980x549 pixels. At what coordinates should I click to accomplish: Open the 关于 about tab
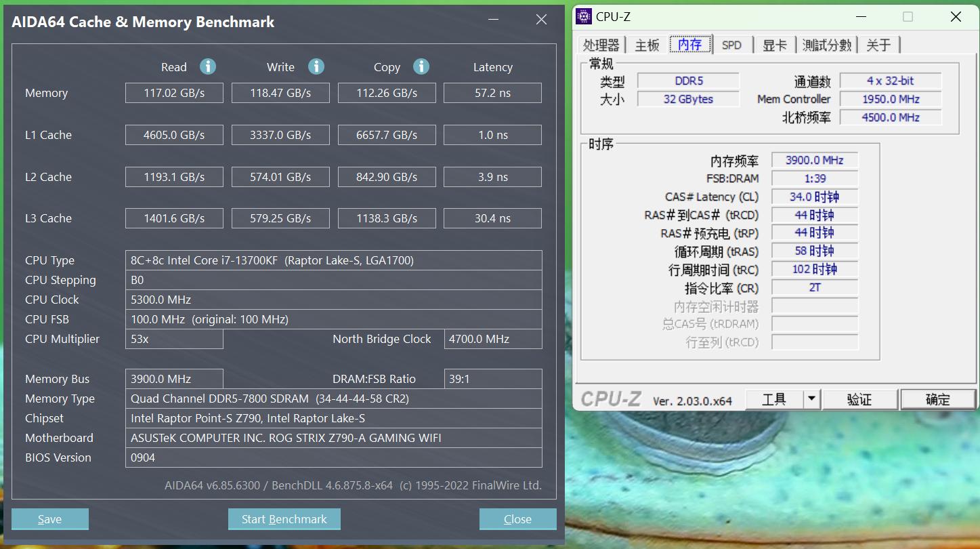click(879, 44)
